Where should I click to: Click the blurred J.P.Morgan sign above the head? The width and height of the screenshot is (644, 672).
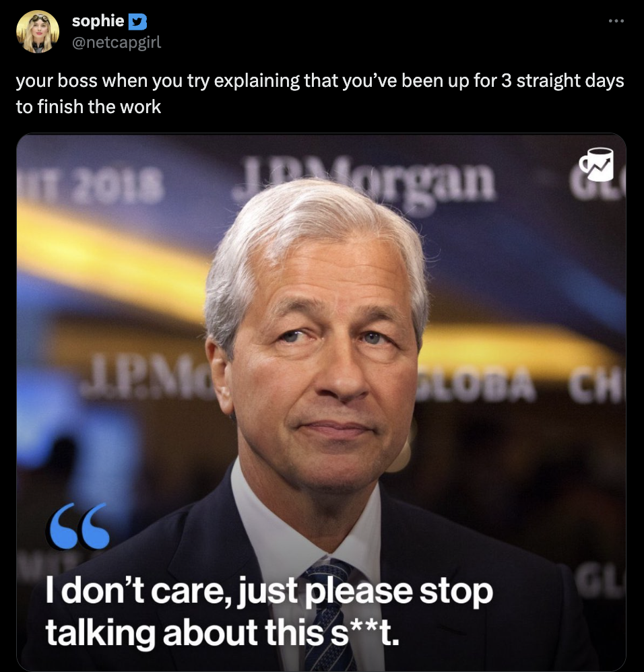(x=364, y=180)
